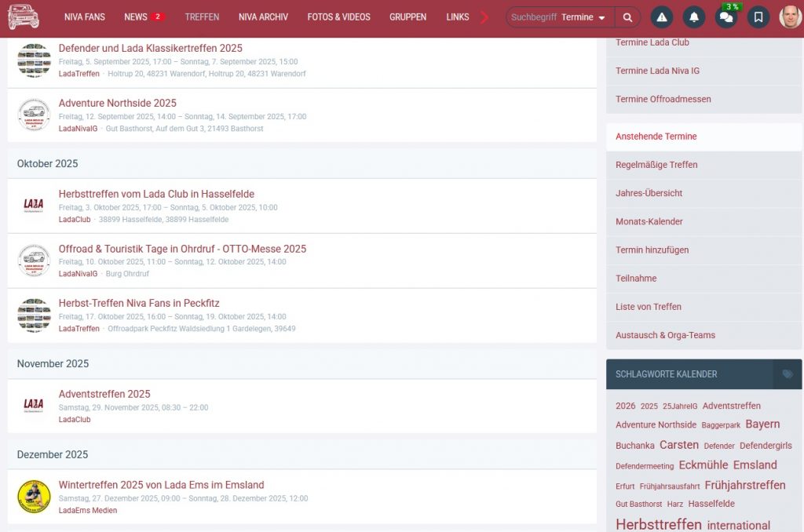Image resolution: width=804 pixels, height=532 pixels.
Task: Click the Gut Basthorst tag
Action: [639, 505]
